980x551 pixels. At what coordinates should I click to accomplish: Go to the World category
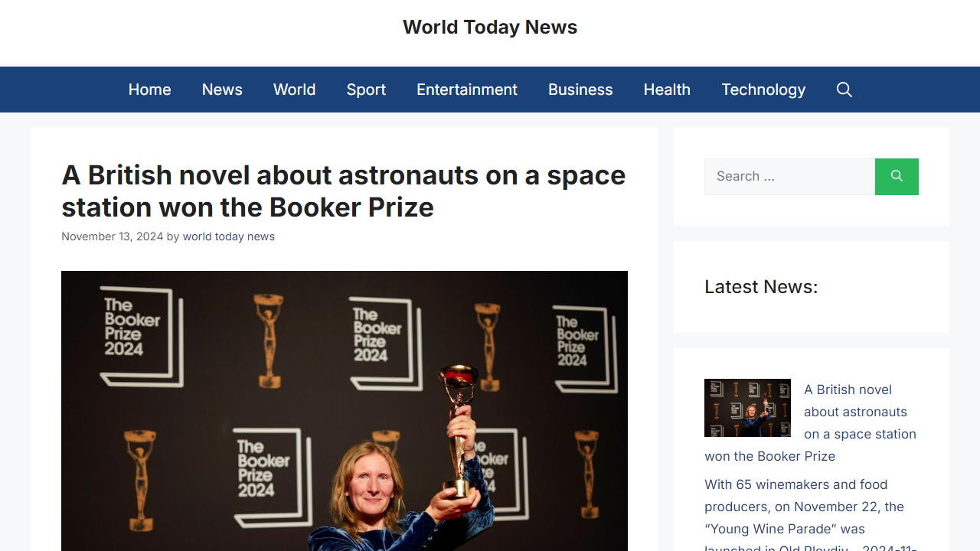tap(294, 90)
